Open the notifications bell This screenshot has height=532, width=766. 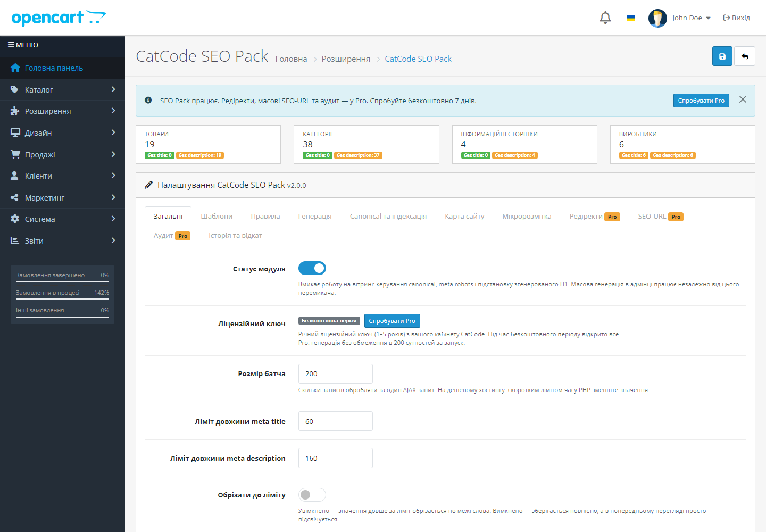coord(605,18)
